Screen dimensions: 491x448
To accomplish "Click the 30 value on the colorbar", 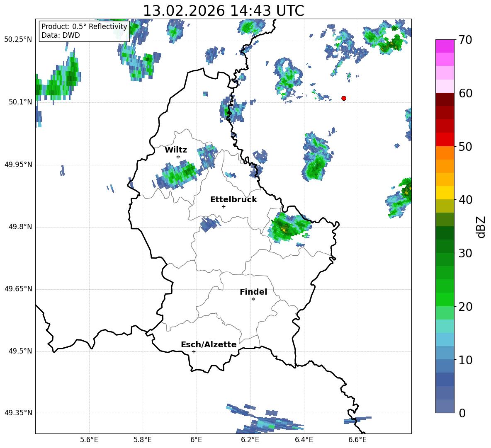I will 465,253.
